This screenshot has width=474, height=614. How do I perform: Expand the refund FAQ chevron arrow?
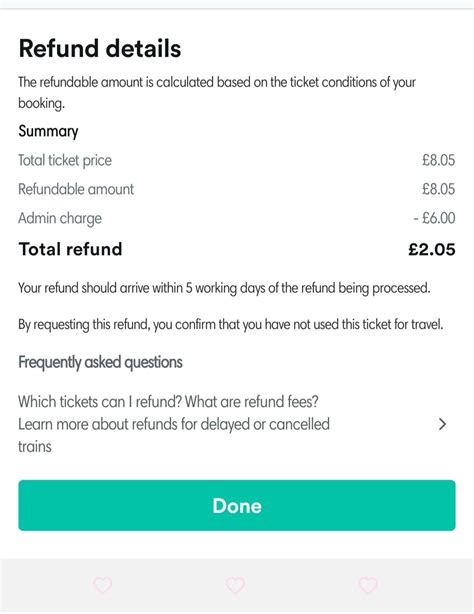click(x=442, y=424)
